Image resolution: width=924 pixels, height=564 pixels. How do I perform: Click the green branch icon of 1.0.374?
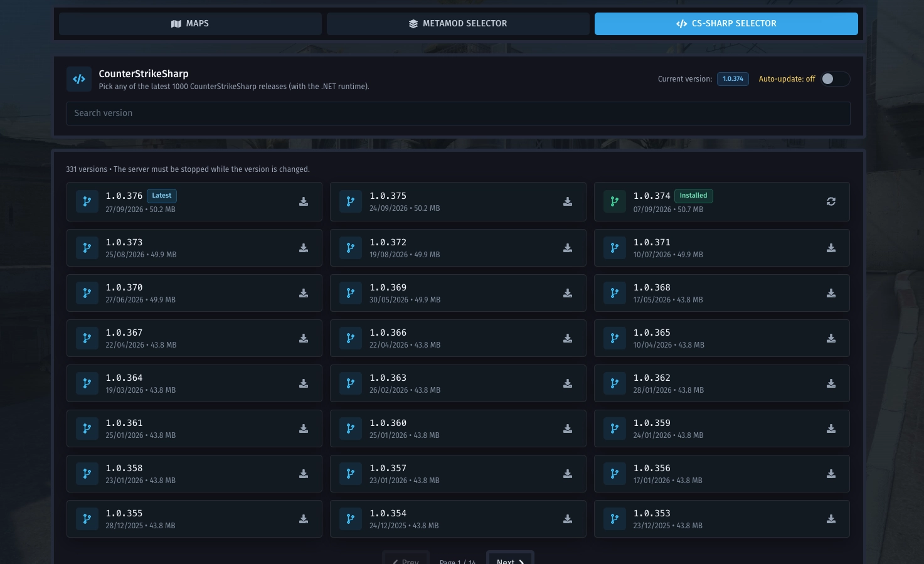615,201
